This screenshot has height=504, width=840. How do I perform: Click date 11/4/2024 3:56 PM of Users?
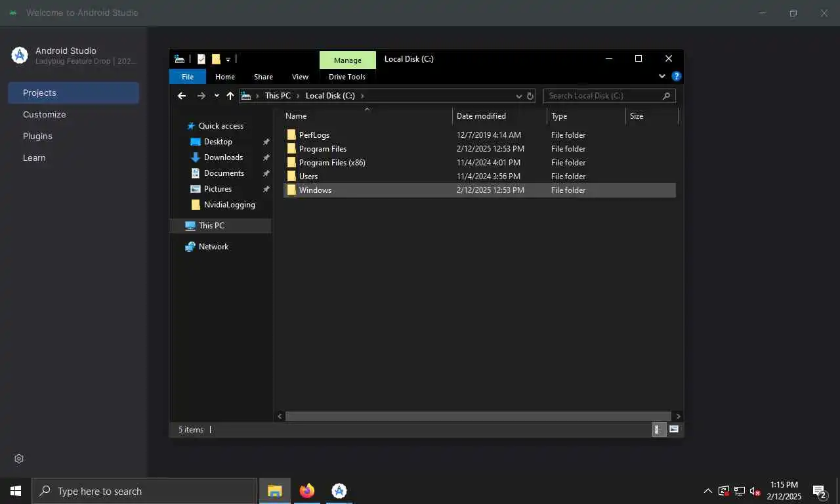488,177
